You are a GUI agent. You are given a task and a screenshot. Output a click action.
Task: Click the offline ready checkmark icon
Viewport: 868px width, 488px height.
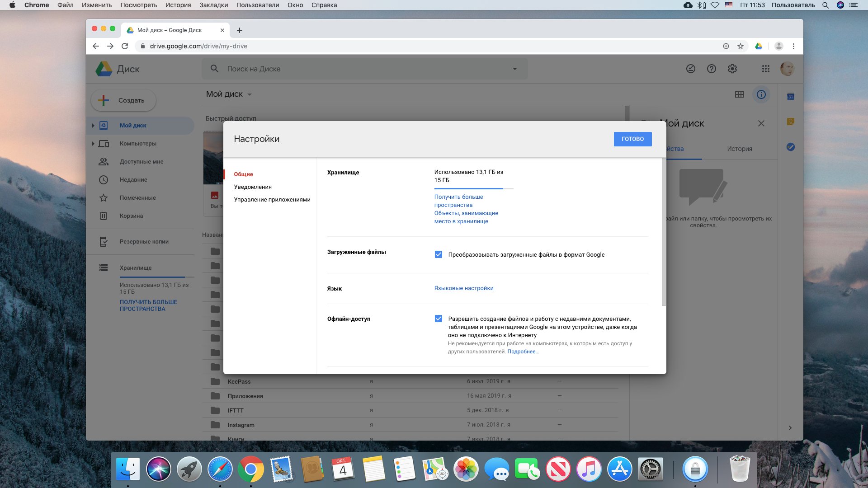[690, 69]
